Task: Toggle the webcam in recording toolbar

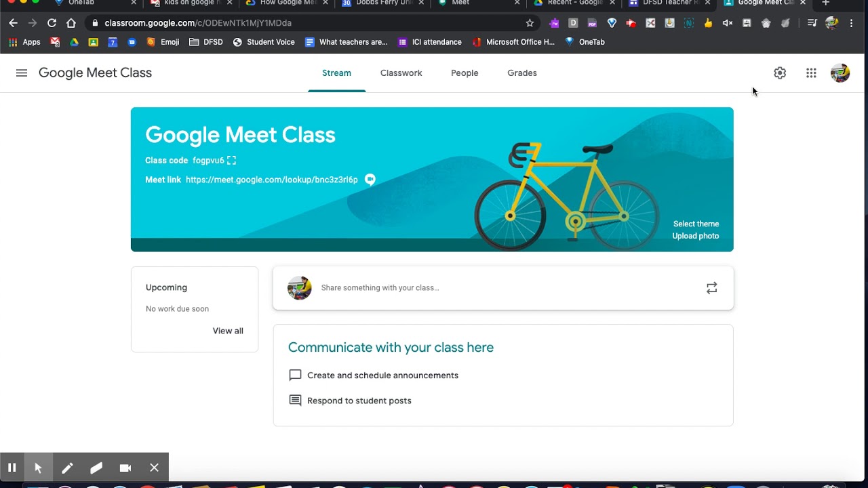Action: [x=125, y=468]
